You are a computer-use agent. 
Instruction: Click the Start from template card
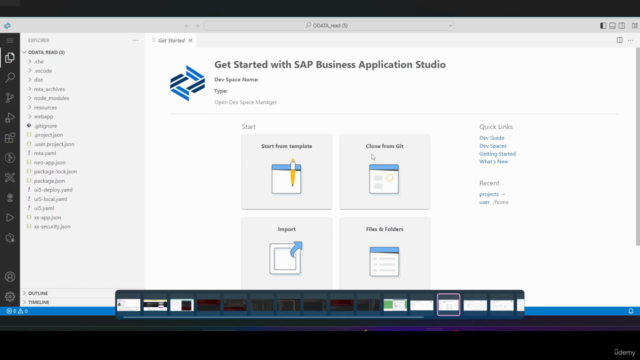tap(287, 172)
